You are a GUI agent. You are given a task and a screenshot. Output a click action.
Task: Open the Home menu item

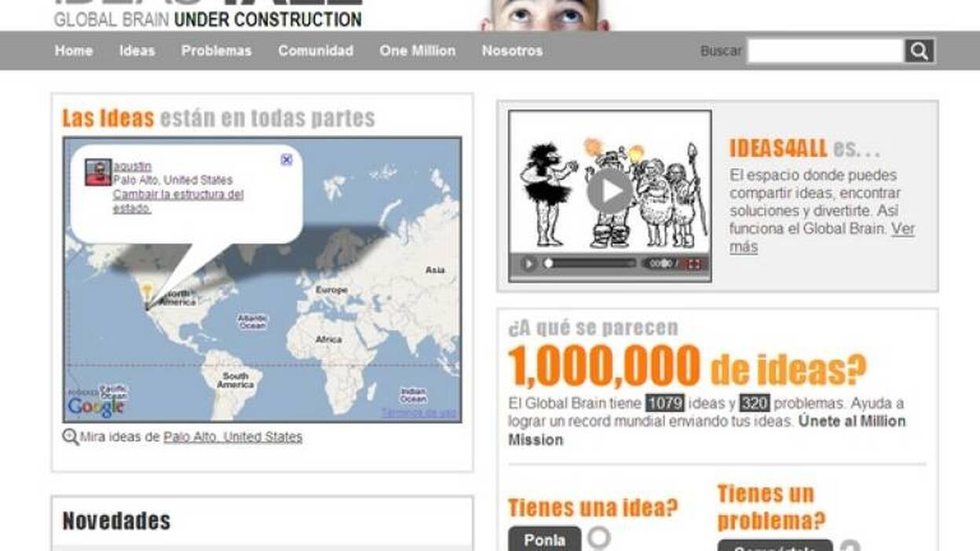pos(74,51)
